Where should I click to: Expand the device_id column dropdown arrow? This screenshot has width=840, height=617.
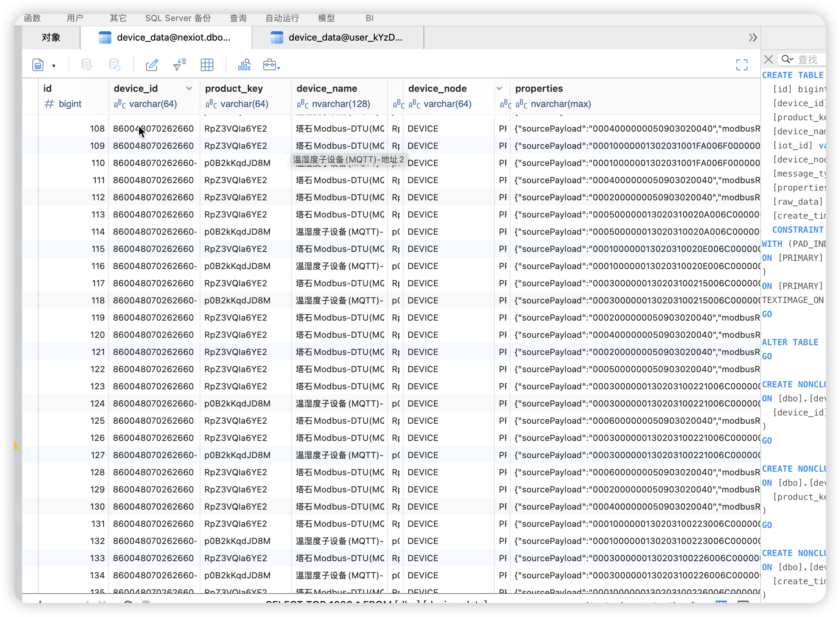(x=189, y=88)
